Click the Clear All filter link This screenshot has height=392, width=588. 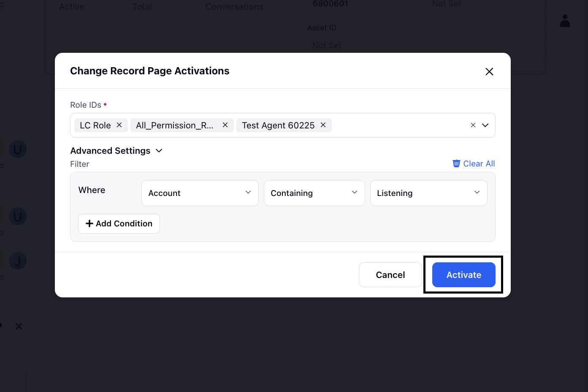[474, 163]
